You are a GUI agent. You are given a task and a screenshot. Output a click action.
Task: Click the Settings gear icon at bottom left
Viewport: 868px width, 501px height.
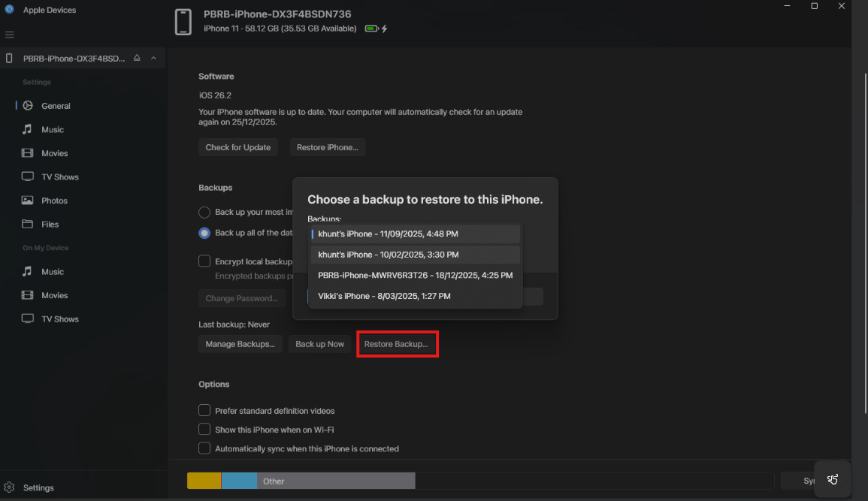(9, 487)
